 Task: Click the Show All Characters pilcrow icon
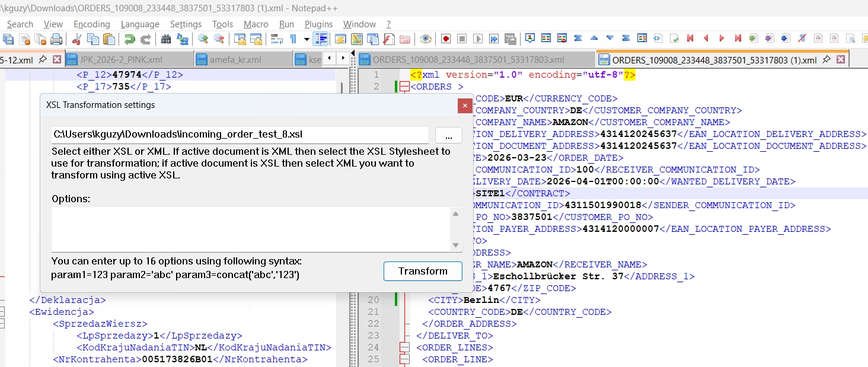[293, 39]
